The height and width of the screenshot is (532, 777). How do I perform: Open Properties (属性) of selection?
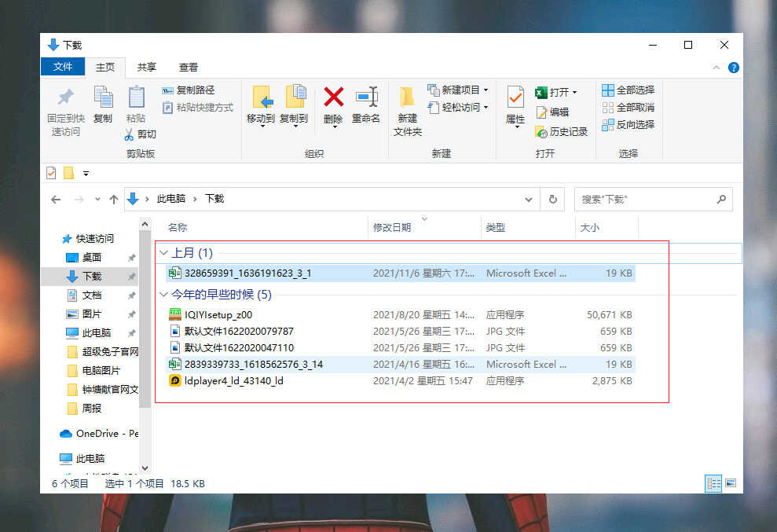(x=515, y=106)
